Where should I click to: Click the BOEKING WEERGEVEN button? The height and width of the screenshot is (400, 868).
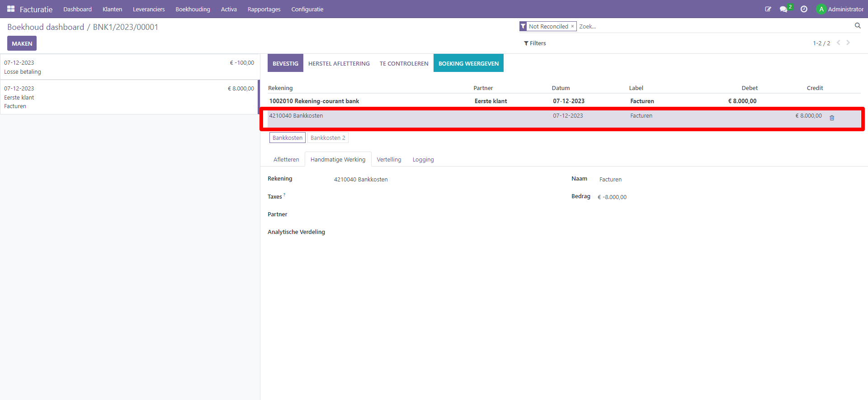pos(468,63)
